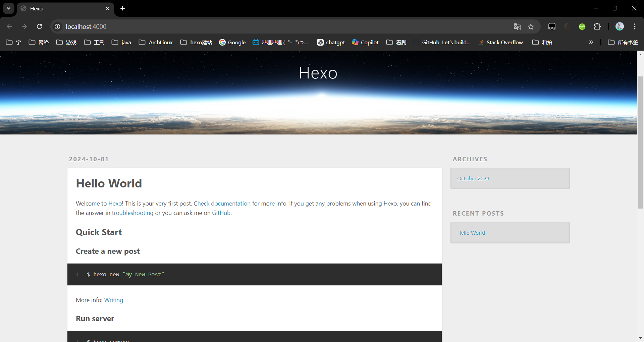The image size is (644, 342).
Task: Open the Extensions puzzle piece menu
Action: (x=597, y=26)
